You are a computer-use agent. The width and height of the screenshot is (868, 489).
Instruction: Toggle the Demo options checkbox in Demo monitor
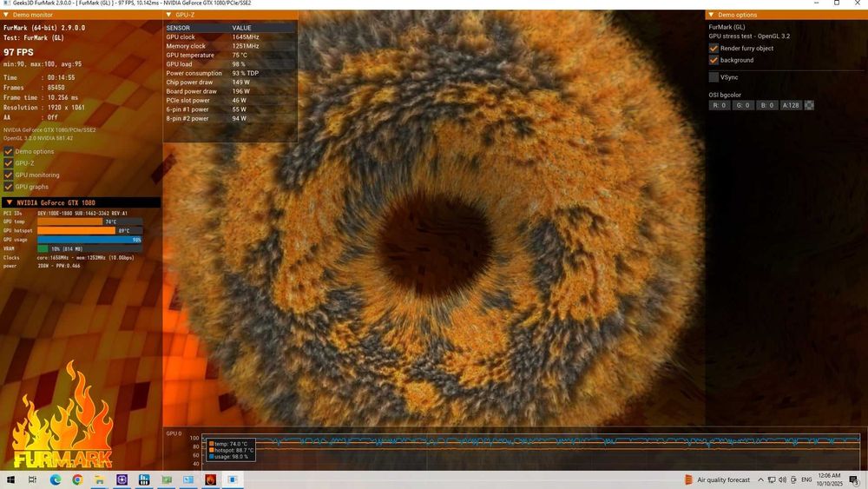(9, 151)
